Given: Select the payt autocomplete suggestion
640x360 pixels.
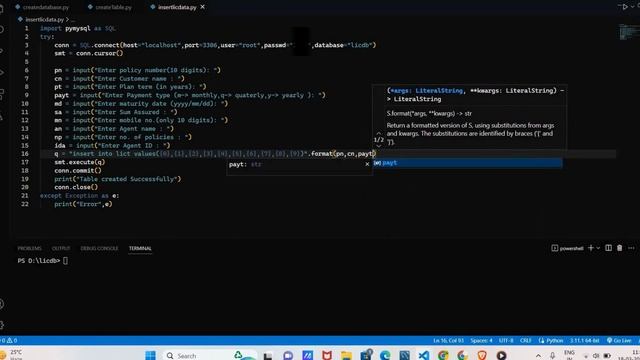Looking at the screenshot, I should coord(467,163).
